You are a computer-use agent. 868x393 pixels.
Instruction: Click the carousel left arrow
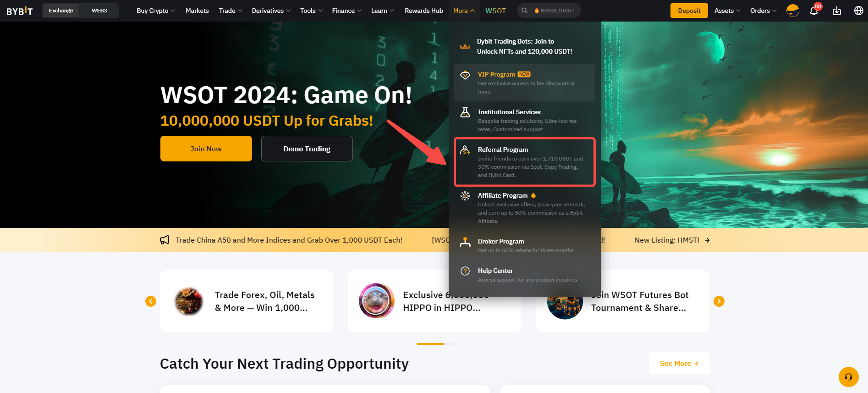click(151, 301)
